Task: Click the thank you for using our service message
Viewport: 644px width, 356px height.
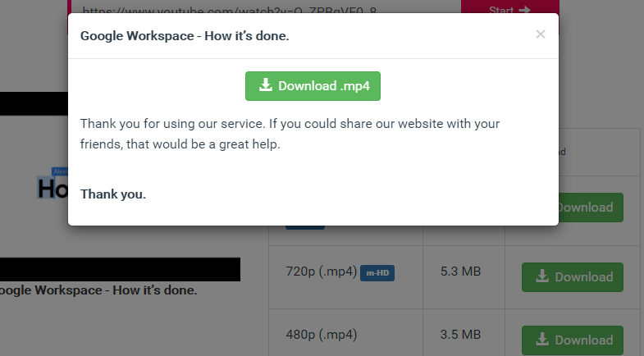Action: 290,134
